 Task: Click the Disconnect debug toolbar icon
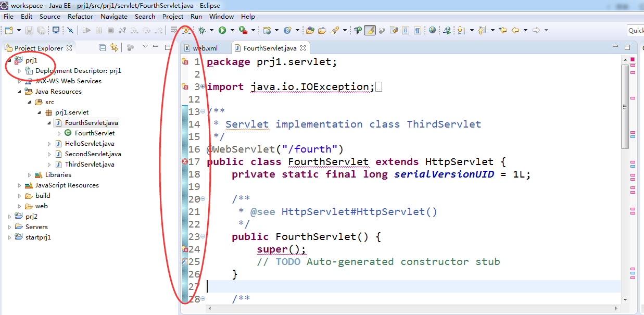pyautogui.click(x=122, y=30)
